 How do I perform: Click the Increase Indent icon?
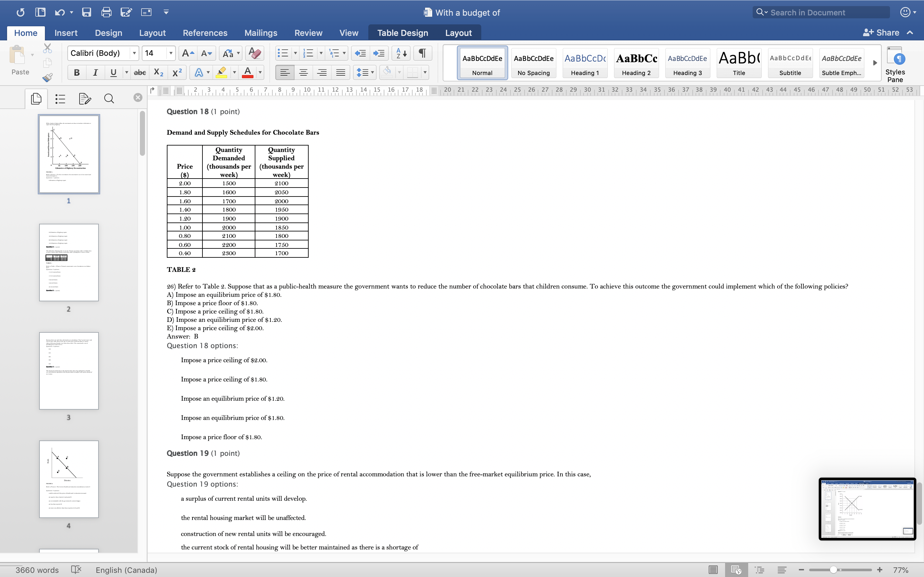click(379, 53)
